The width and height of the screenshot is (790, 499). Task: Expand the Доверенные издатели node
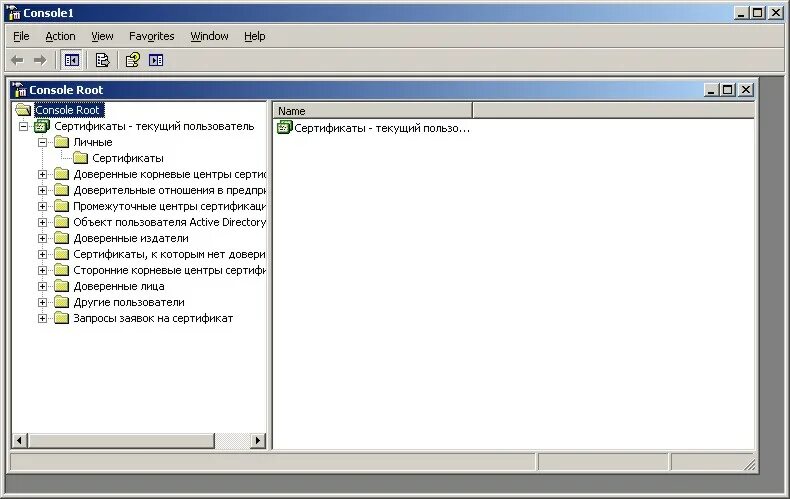43,238
